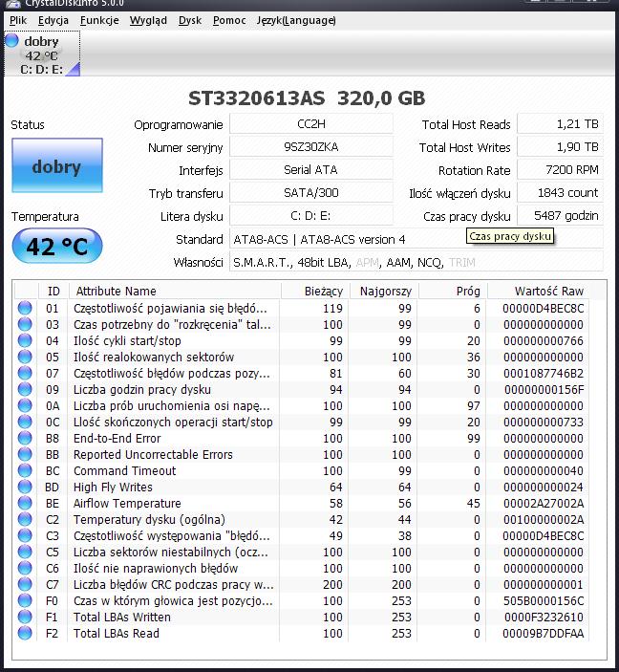Image resolution: width=619 pixels, height=672 pixels.
Task: Click the blue health orb in disk tab
Action: 12,41
